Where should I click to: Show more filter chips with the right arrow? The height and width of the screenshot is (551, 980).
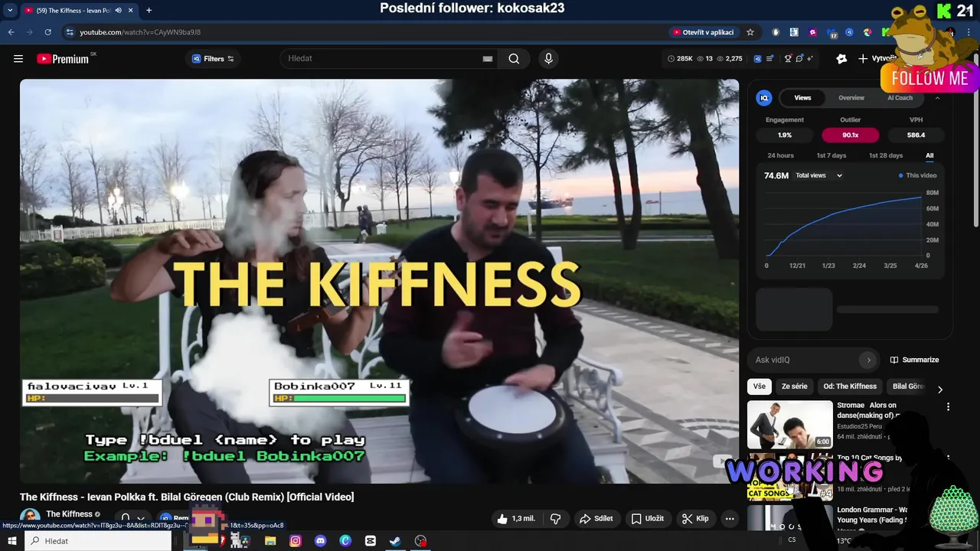[940, 390]
